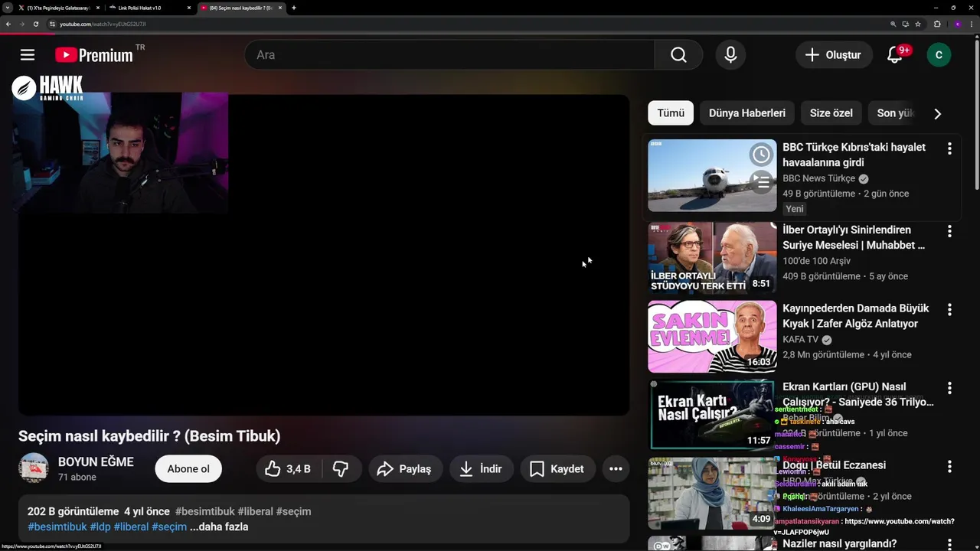
Task: Download the video with İndir
Action: 481,469
